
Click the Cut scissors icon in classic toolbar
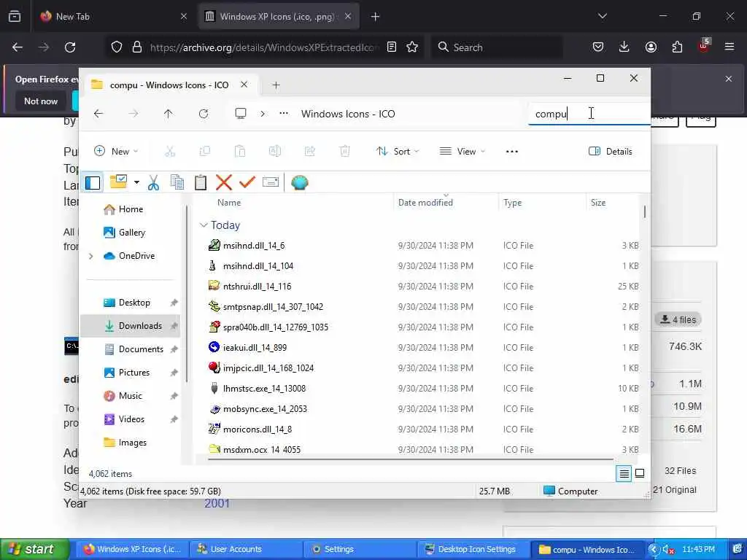tap(153, 182)
